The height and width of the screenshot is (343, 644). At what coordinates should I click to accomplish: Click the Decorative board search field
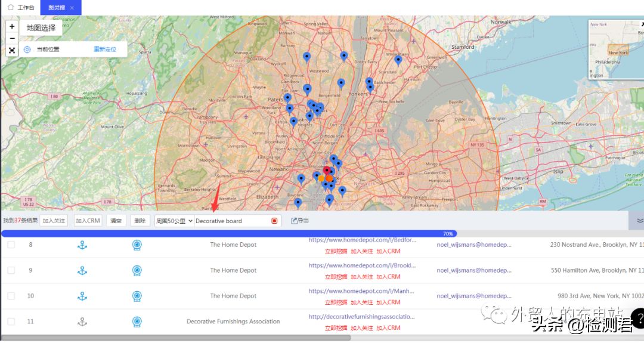click(232, 221)
